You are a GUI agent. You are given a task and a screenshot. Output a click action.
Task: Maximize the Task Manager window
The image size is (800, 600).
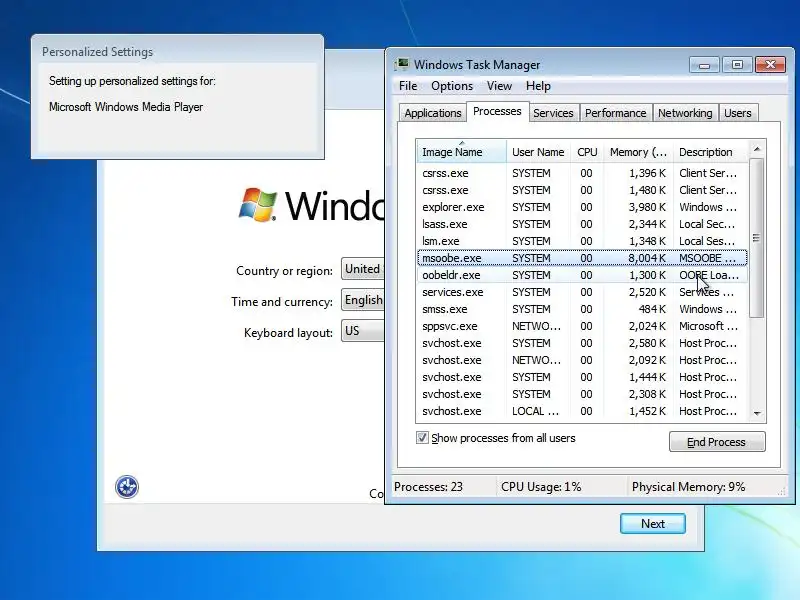coord(737,65)
